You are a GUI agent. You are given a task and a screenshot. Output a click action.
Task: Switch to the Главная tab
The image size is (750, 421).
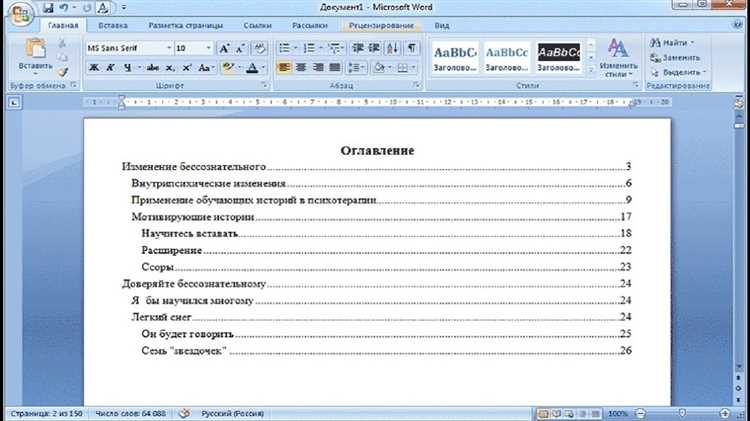(63, 25)
